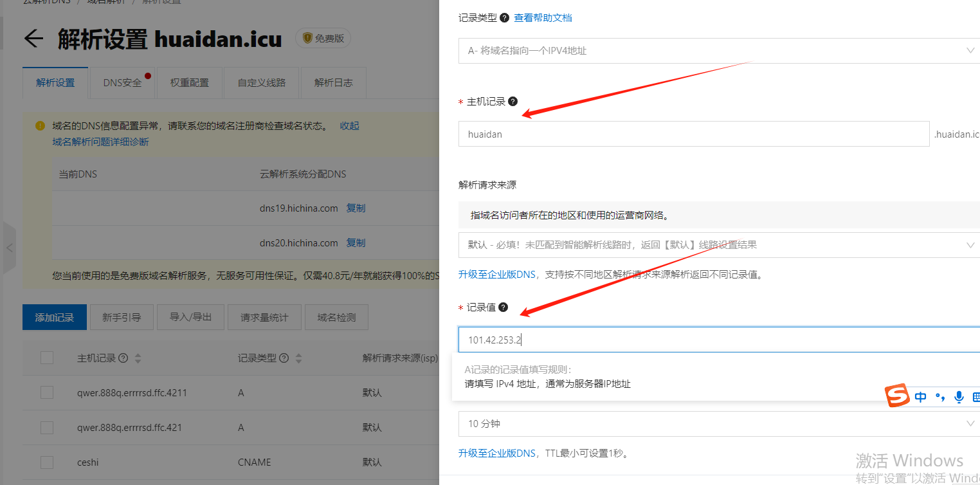Click 升级至企业版DNS link under 解析请求来源
This screenshot has height=485, width=980.
click(496, 275)
